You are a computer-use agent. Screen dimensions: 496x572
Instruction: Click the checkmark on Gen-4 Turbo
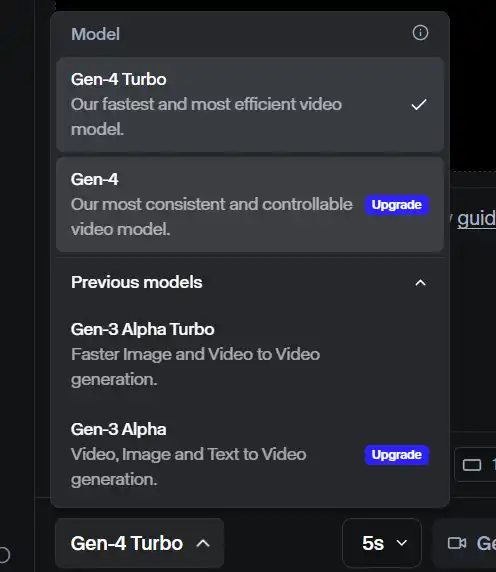pos(419,105)
